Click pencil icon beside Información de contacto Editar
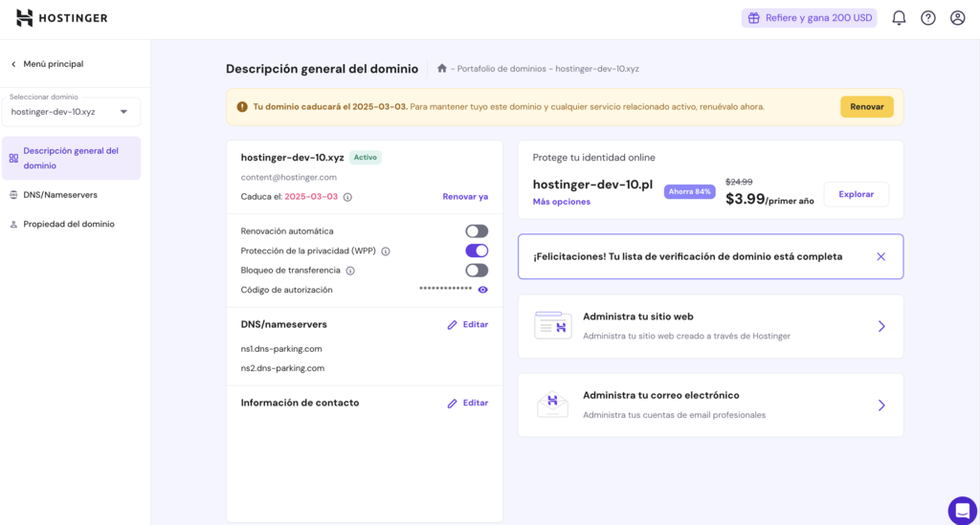This screenshot has width=980, height=525. pyautogui.click(x=453, y=404)
